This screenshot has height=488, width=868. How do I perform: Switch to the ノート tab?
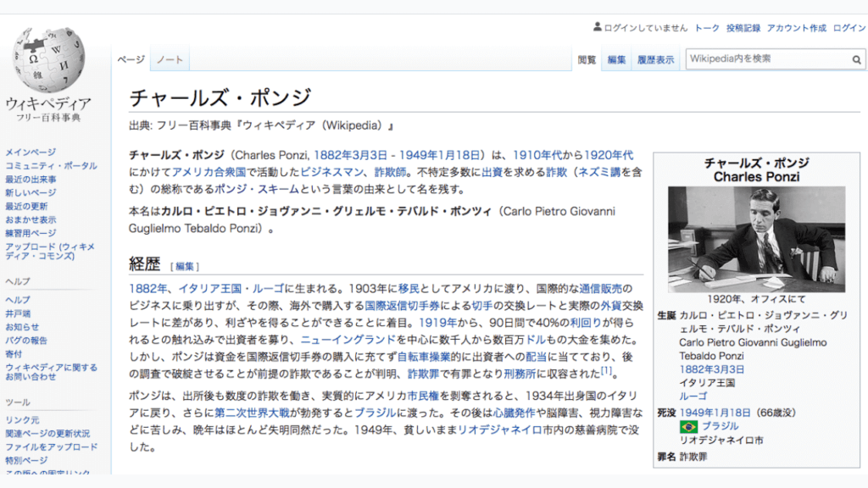tap(170, 59)
